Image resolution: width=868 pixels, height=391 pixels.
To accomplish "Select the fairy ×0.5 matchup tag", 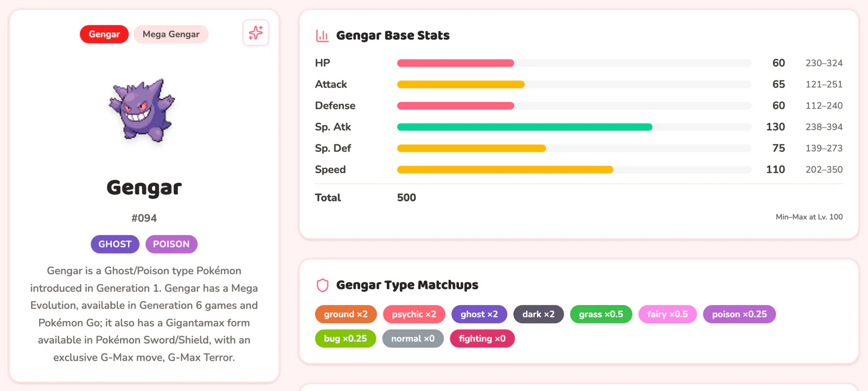I will click(x=667, y=314).
